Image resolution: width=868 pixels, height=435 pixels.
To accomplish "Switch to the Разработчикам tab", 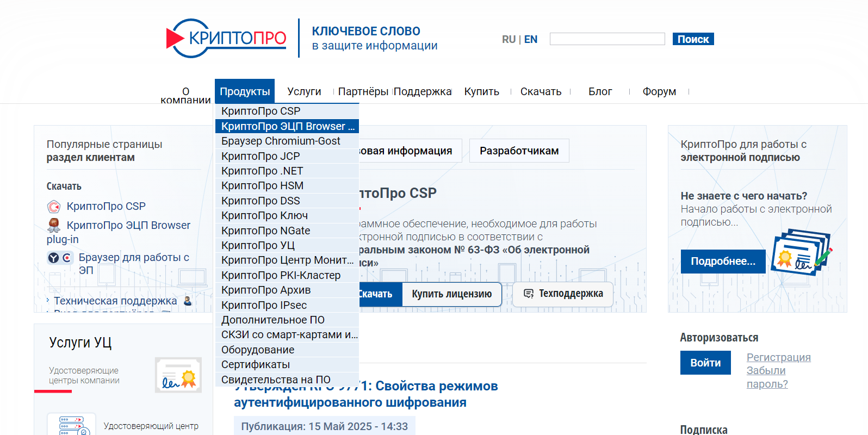I will [x=519, y=151].
